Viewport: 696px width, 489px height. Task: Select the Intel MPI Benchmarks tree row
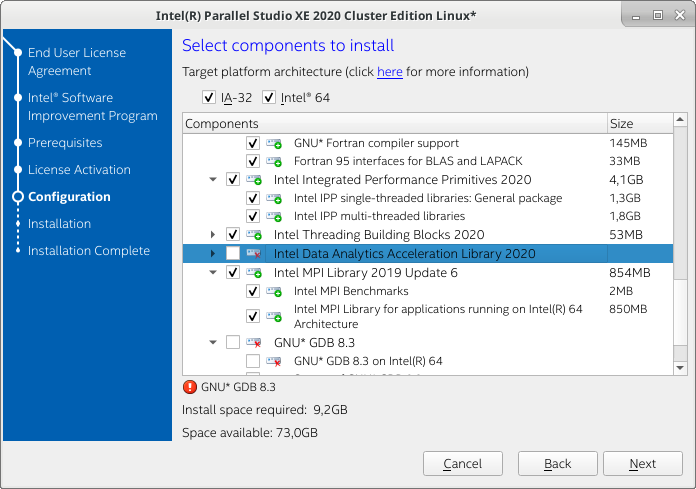pos(428,291)
